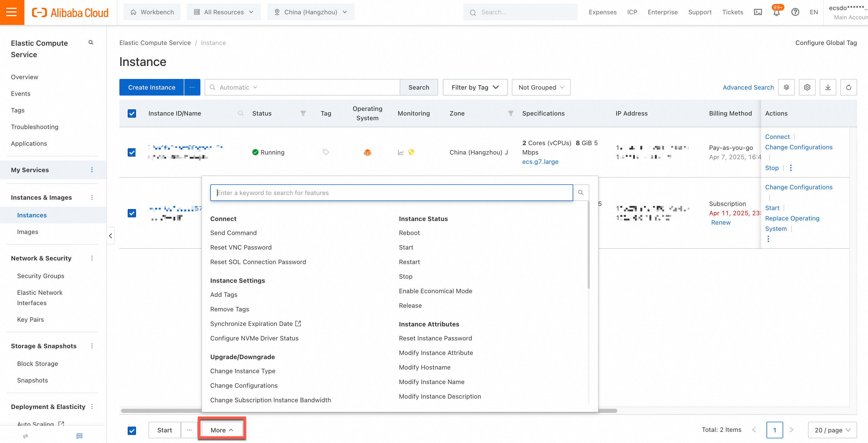Choose Reboot under Instance Status

pyautogui.click(x=409, y=233)
